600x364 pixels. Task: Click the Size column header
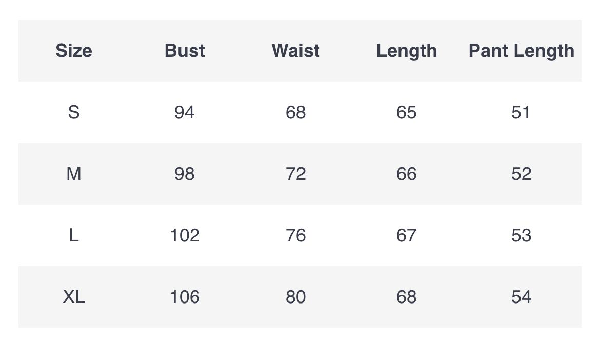[x=74, y=51]
